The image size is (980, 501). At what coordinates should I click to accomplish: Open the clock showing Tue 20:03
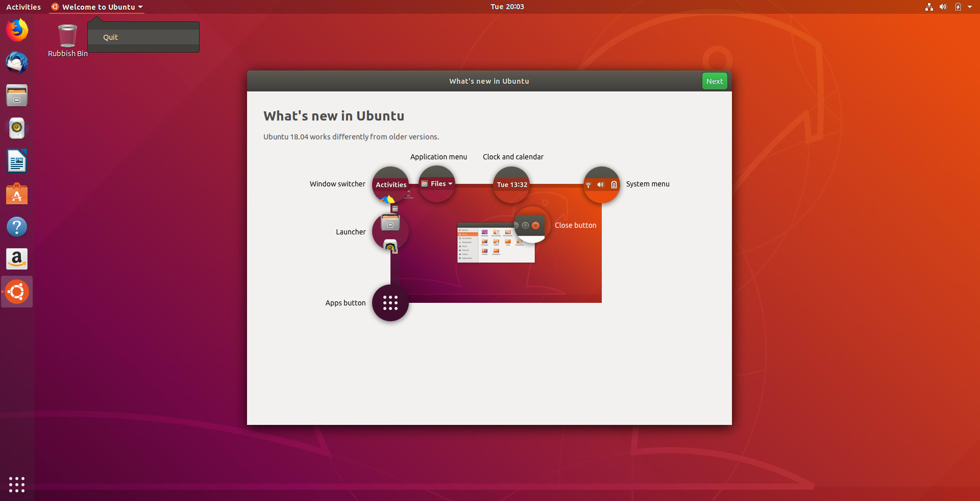click(507, 7)
